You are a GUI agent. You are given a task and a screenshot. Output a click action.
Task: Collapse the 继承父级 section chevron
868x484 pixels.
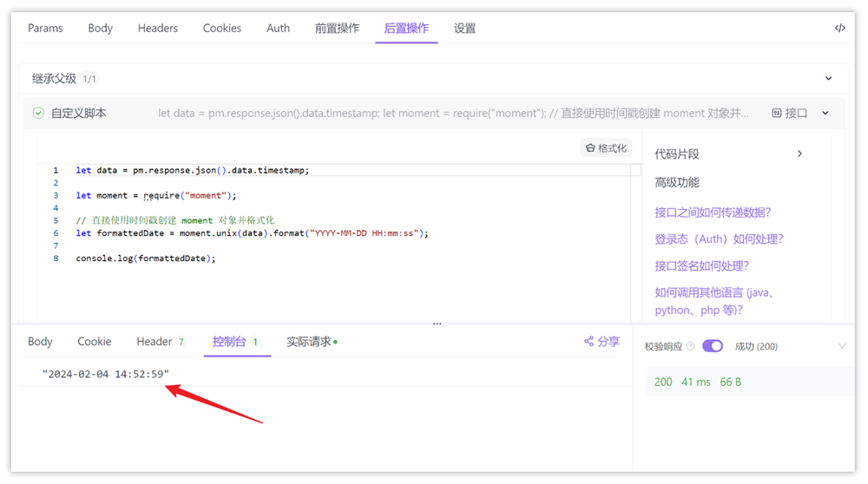click(x=828, y=79)
